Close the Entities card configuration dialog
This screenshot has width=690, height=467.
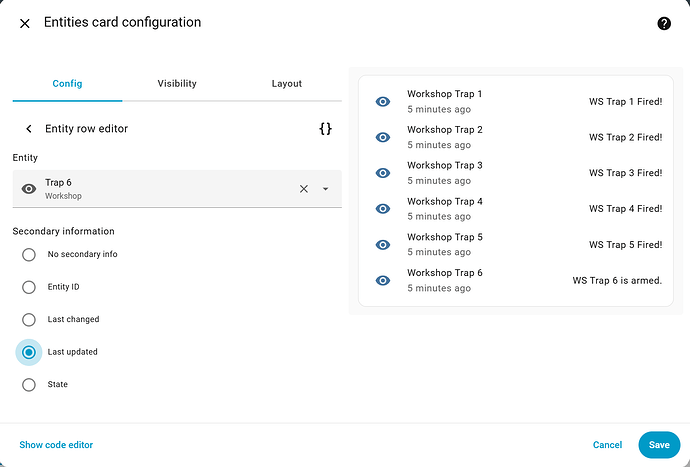[x=25, y=23]
